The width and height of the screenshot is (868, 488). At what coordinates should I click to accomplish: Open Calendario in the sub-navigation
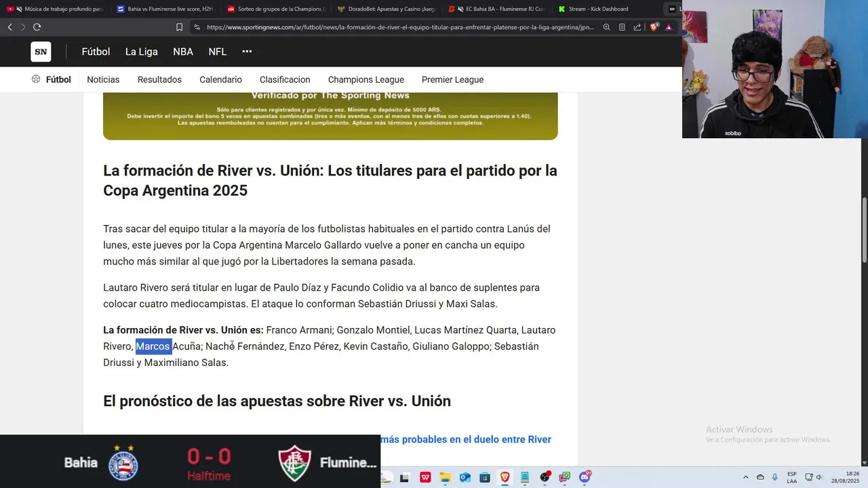tap(220, 79)
